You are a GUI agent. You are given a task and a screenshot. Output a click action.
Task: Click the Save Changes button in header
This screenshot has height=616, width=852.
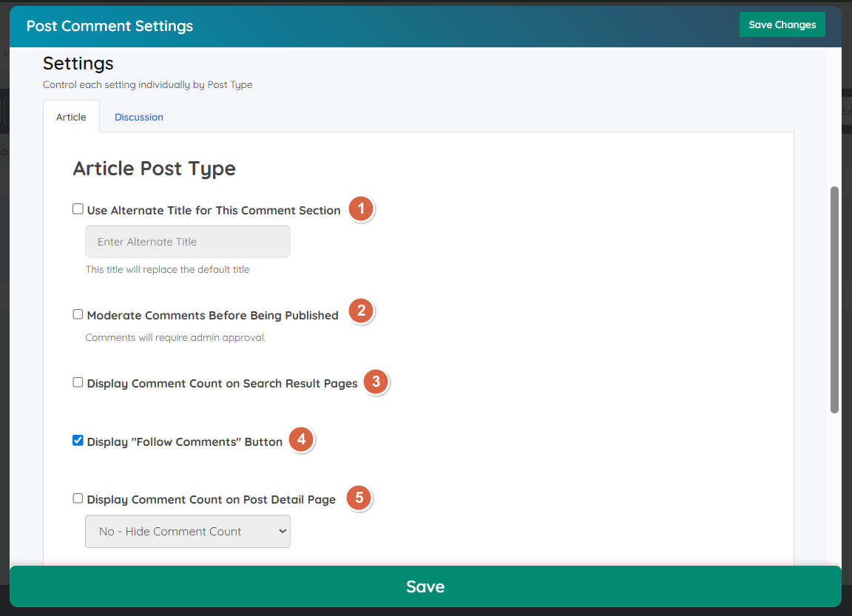[x=782, y=24]
